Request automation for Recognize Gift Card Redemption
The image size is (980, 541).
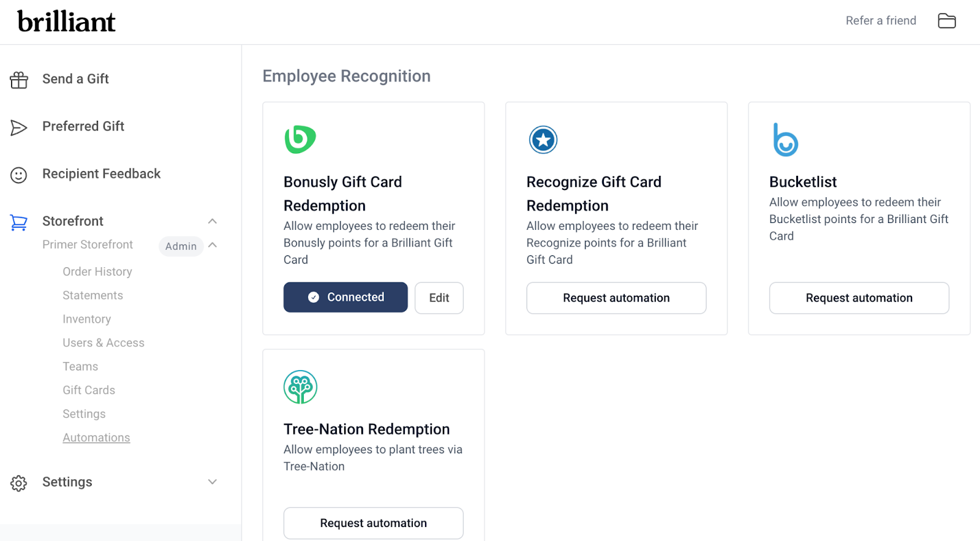tap(616, 298)
